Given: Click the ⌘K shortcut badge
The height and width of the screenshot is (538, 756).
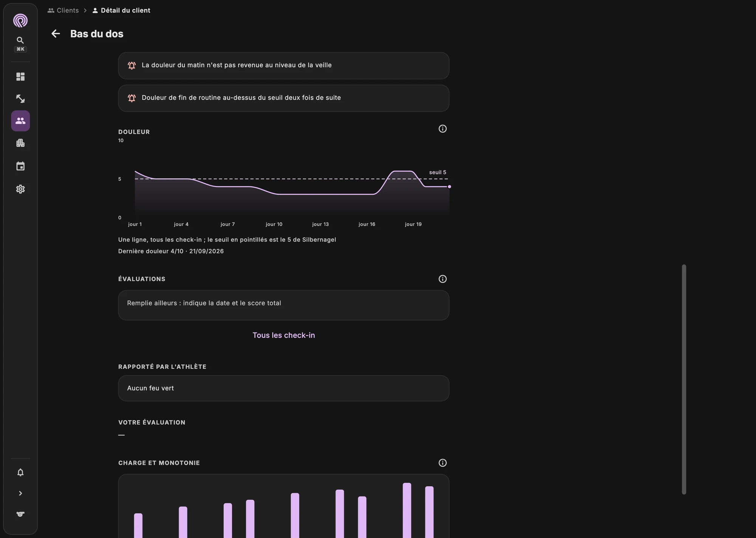Looking at the screenshot, I should pos(20,49).
